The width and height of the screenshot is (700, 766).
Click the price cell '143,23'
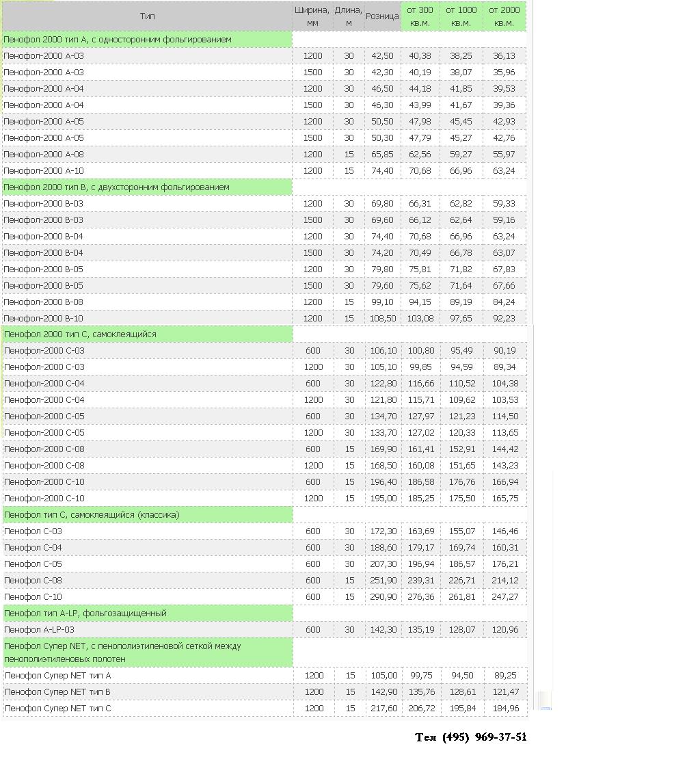click(x=505, y=466)
